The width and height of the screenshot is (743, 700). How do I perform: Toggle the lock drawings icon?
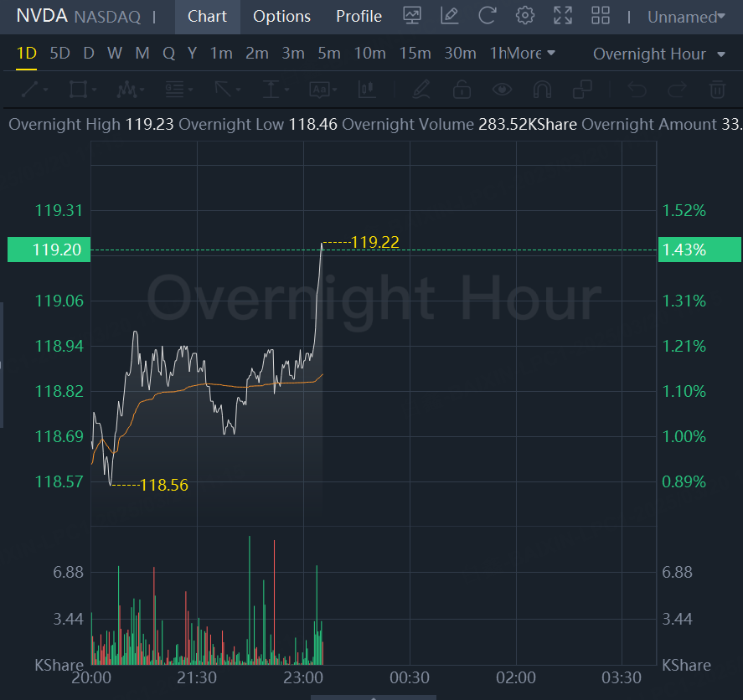coord(462,89)
